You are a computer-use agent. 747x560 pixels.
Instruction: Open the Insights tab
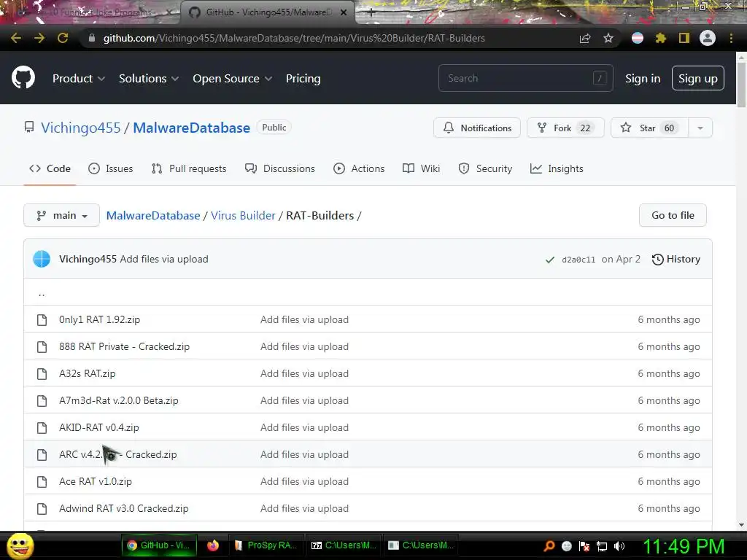[557, 168]
